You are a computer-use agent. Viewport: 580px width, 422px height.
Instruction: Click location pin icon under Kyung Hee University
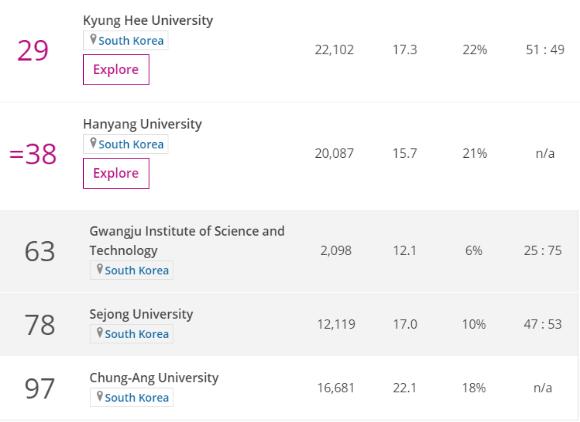coord(93,39)
